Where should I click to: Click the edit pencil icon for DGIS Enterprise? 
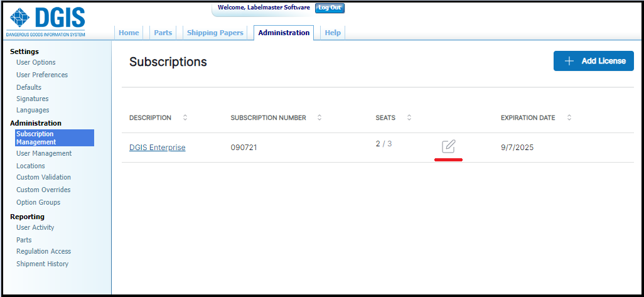pyautogui.click(x=448, y=147)
